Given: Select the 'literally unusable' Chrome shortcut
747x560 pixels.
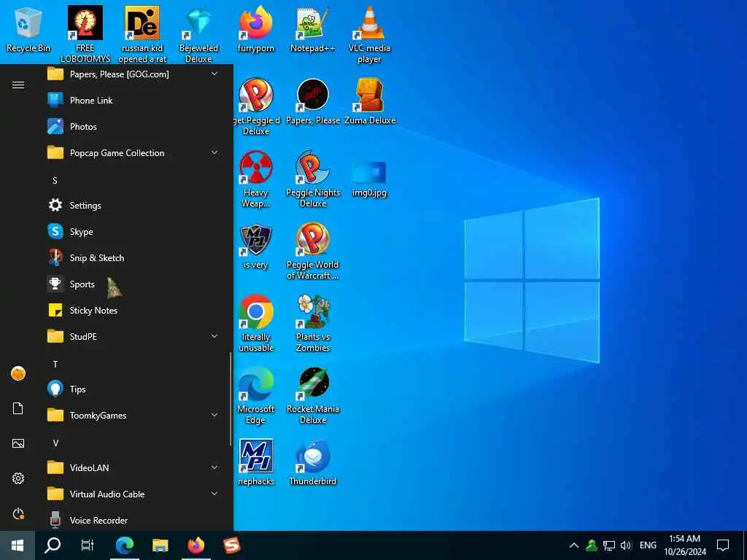Looking at the screenshot, I should (256, 324).
